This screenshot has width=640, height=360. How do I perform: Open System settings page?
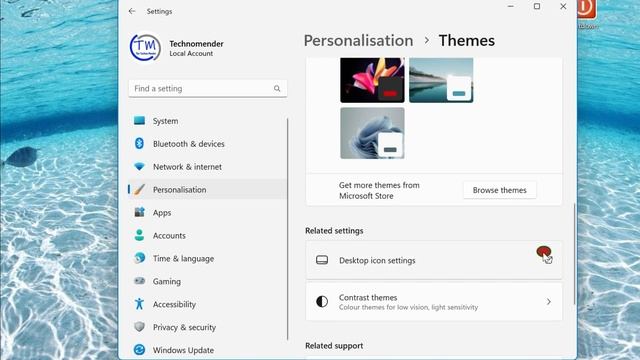pos(208,121)
